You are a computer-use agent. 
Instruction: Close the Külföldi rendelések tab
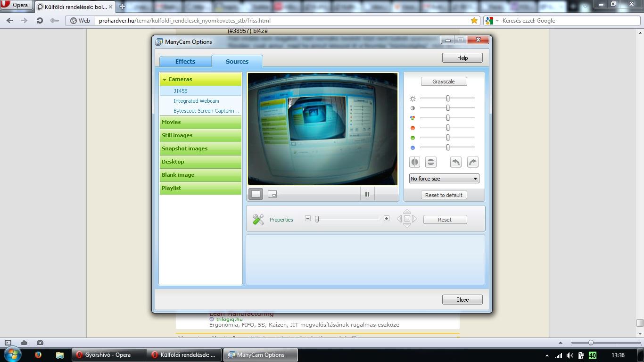pyautogui.click(x=111, y=7)
